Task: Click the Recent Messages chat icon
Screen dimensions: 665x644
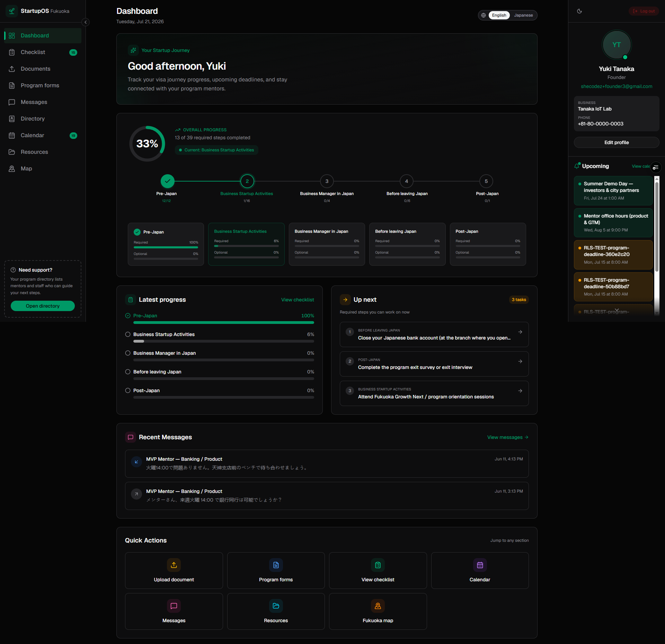Action: coord(131,437)
